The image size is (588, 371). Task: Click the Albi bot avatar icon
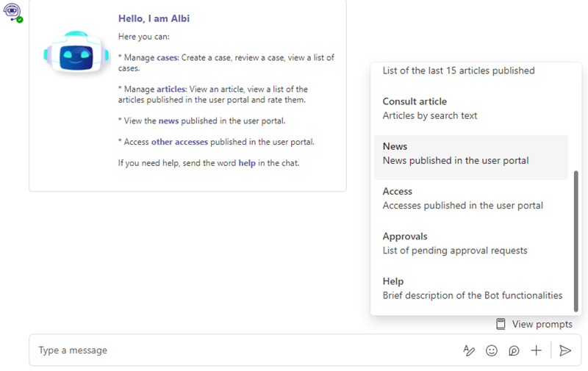tap(12, 12)
